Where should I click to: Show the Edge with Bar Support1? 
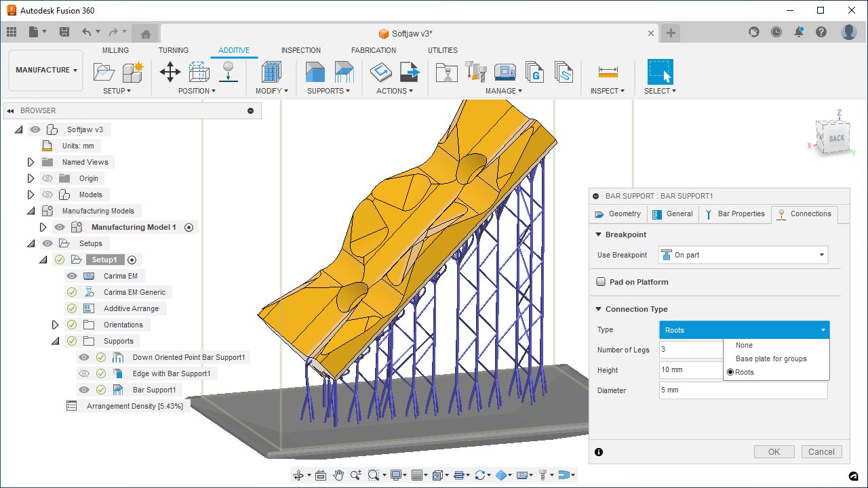(x=84, y=373)
